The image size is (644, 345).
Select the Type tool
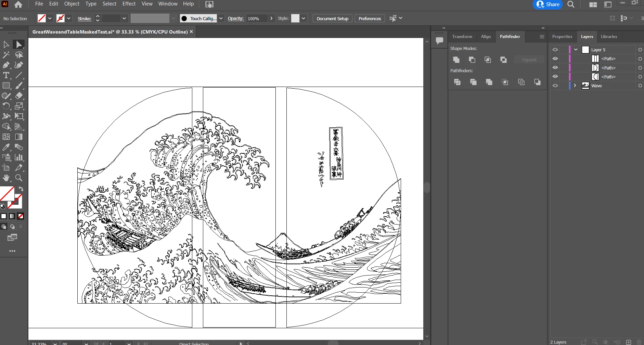6,75
